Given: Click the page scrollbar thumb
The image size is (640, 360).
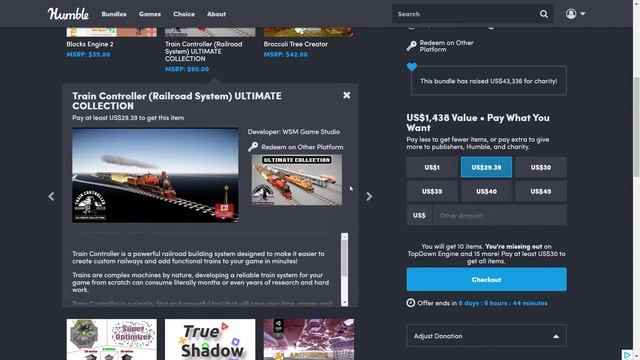Looking at the screenshot, I should click(x=636, y=127).
